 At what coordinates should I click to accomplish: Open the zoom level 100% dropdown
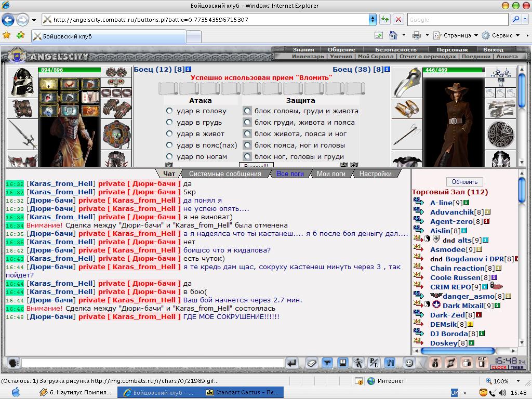[518, 381]
